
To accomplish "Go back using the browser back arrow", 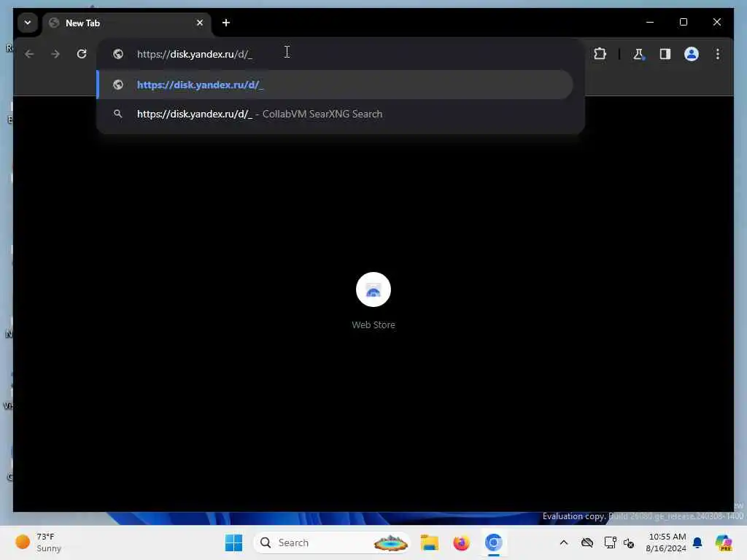I will 29,54.
